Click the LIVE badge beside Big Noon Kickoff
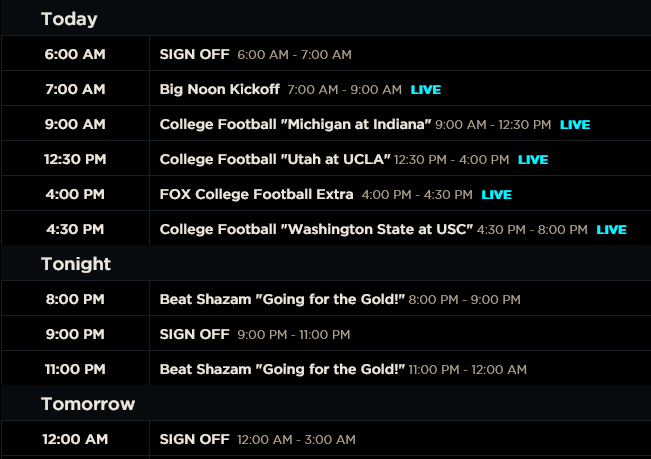This screenshot has width=651, height=459. pyautogui.click(x=425, y=90)
